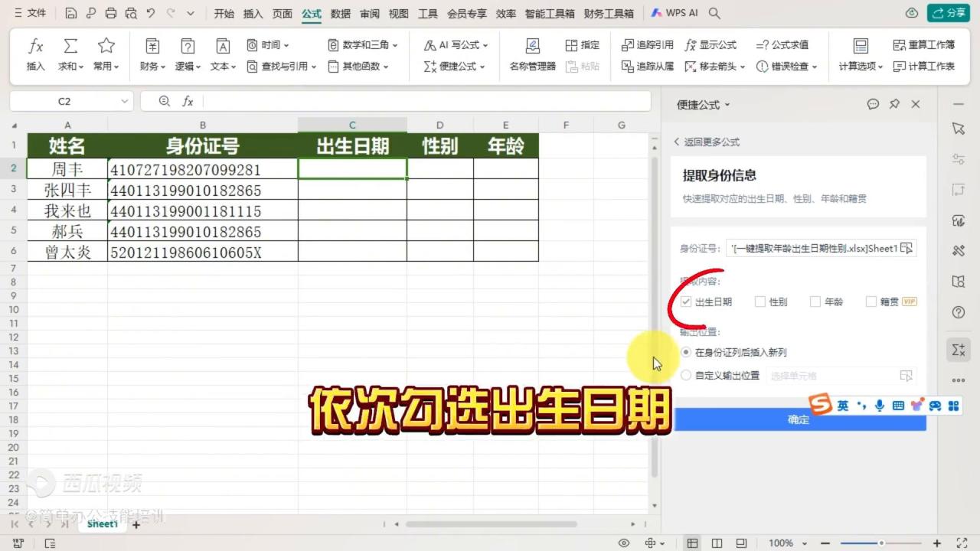
Task: Check the 性别 checkbox
Action: [x=760, y=302]
